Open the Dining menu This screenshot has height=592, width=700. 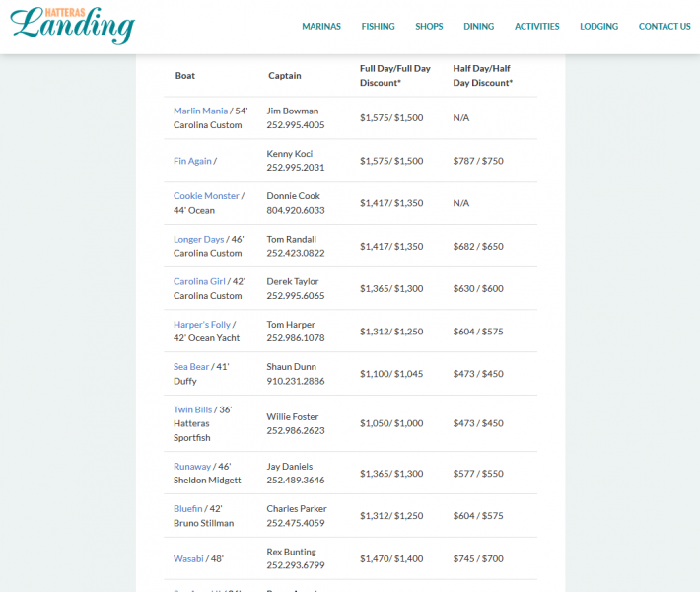(x=478, y=27)
